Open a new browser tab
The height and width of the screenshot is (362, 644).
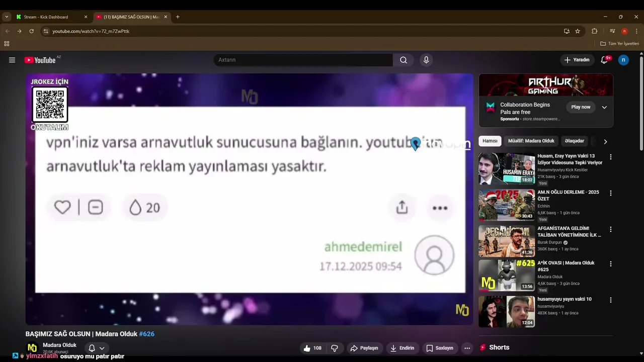click(178, 17)
